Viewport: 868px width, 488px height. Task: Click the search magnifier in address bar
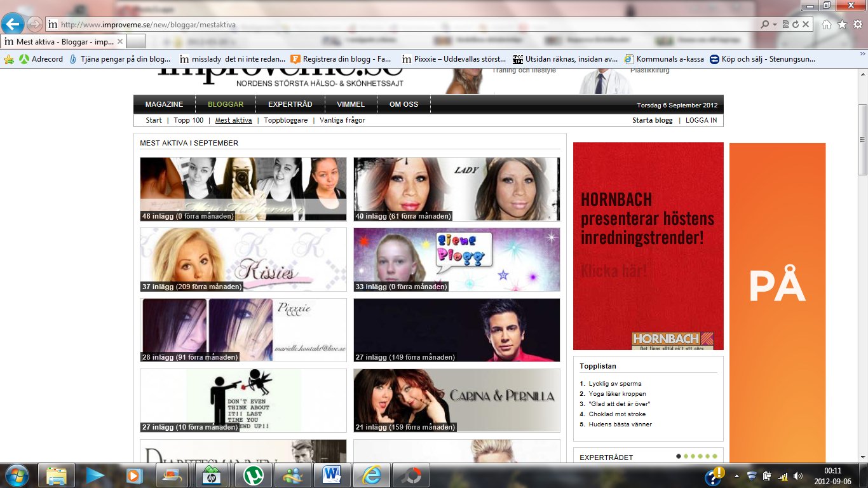(x=765, y=24)
